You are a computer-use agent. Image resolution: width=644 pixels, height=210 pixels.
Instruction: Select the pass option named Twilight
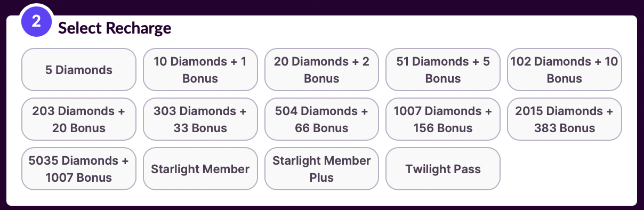click(443, 169)
